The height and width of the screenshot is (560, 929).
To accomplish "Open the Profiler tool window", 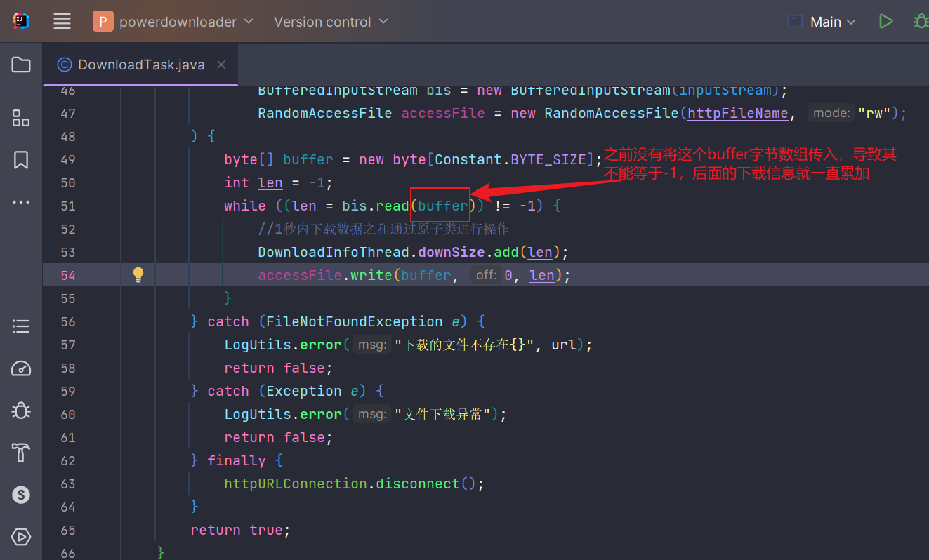I will [x=20, y=368].
